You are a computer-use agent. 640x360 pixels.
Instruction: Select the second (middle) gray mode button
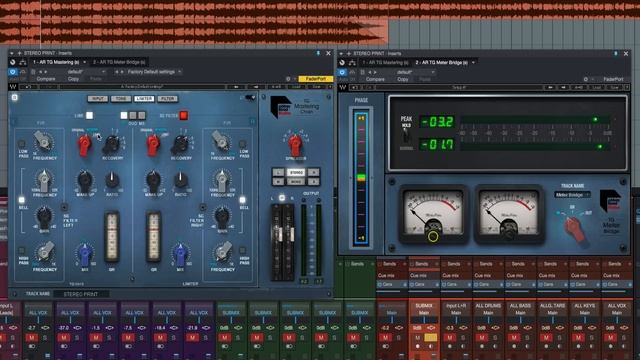(133, 116)
